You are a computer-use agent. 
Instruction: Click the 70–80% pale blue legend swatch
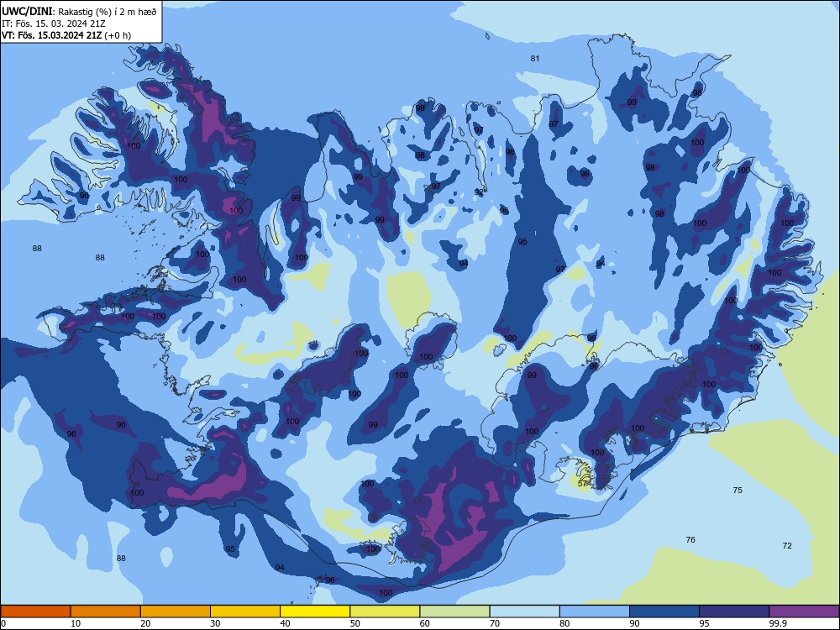coord(524,612)
